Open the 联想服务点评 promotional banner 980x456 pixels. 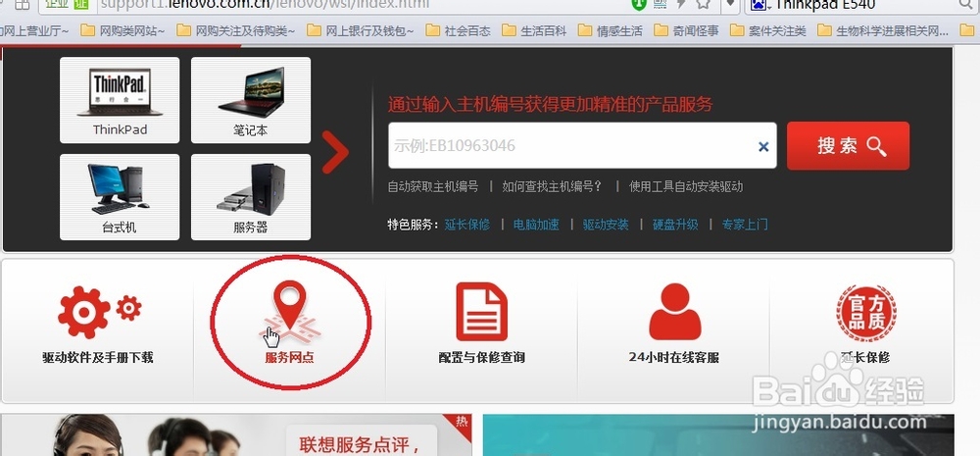pos(236,434)
